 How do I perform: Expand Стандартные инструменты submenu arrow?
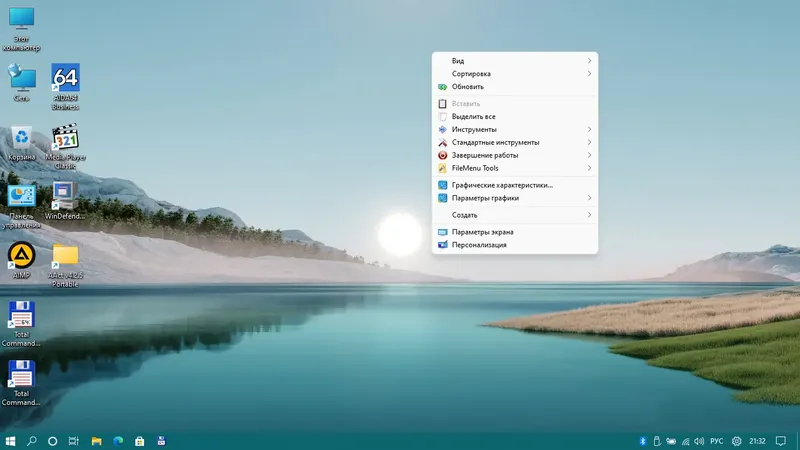589,142
